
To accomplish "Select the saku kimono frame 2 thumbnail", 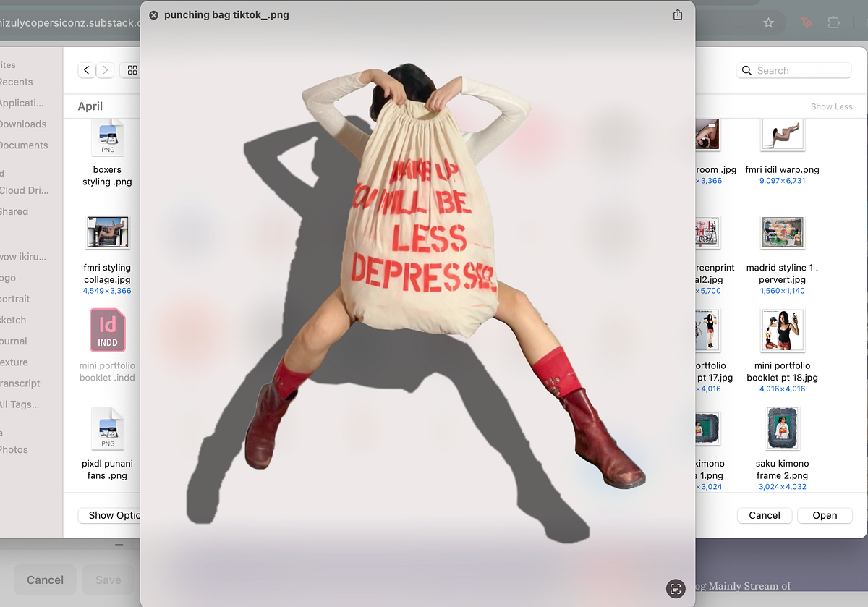I will [x=782, y=428].
